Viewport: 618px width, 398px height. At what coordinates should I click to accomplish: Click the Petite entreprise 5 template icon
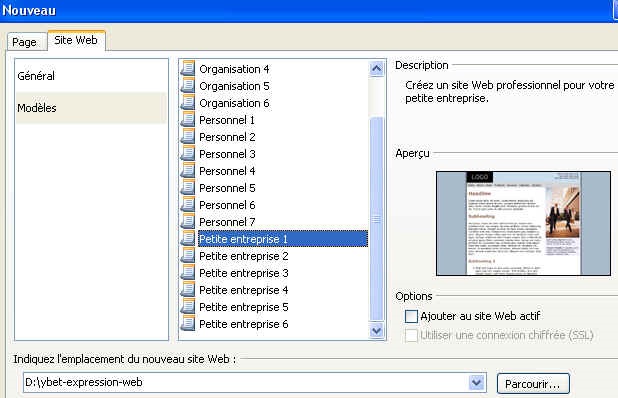pos(188,307)
